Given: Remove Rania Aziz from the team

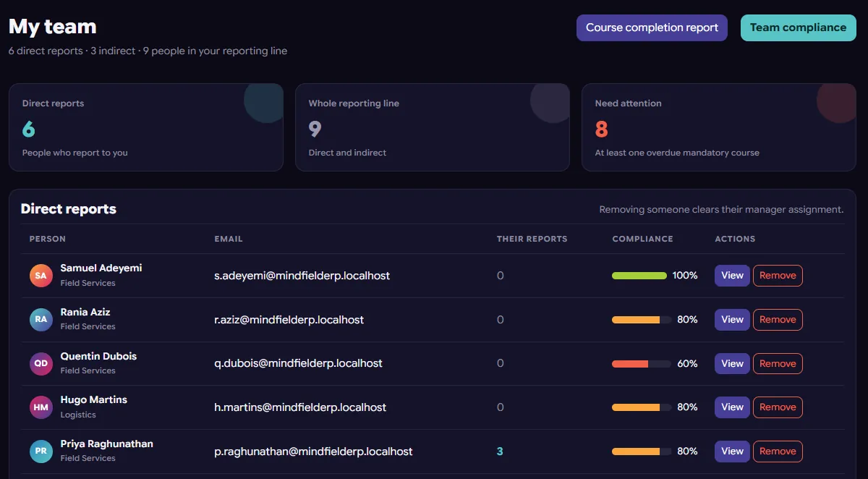Looking at the screenshot, I should (778, 320).
